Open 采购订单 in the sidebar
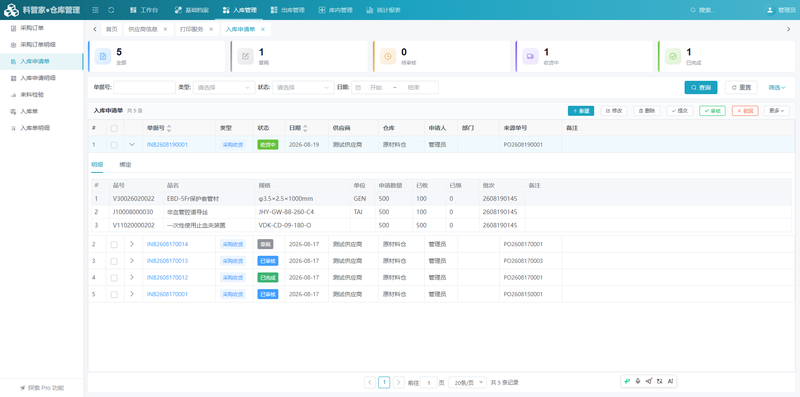 (x=32, y=28)
